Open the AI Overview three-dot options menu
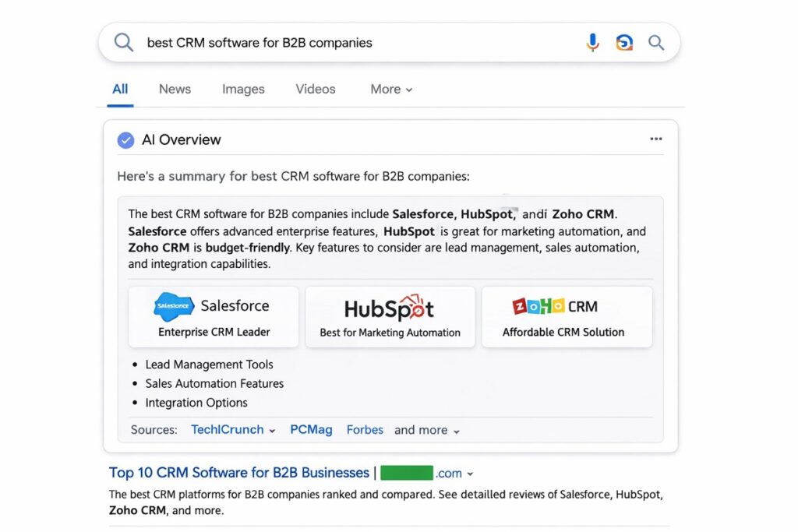Viewport: 798px width, 532px height. tap(656, 138)
